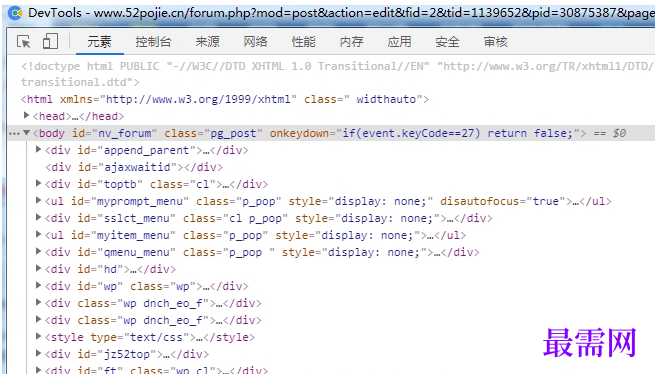
Task: Switch to the 元素 tab
Action: point(99,42)
